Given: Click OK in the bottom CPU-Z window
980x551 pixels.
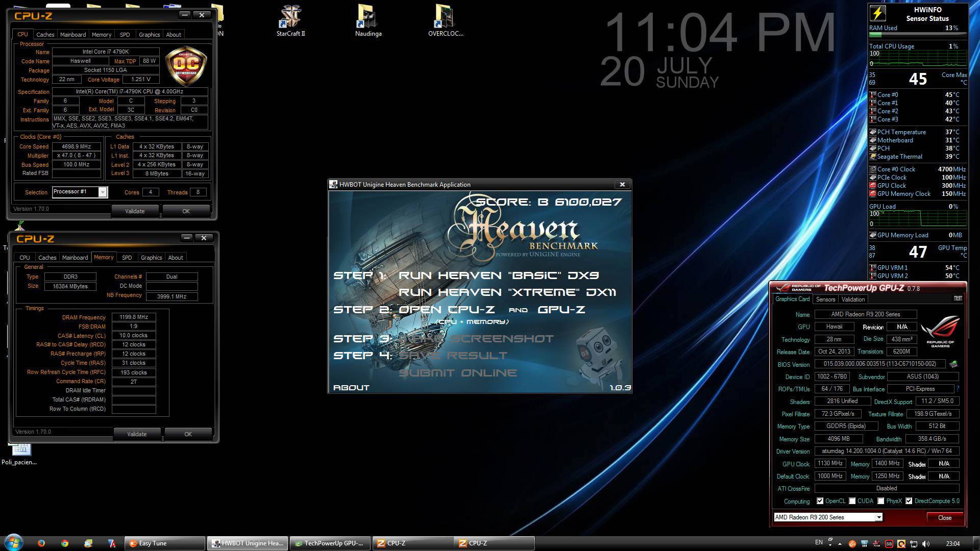Looking at the screenshot, I should pyautogui.click(x=188, y=434).
